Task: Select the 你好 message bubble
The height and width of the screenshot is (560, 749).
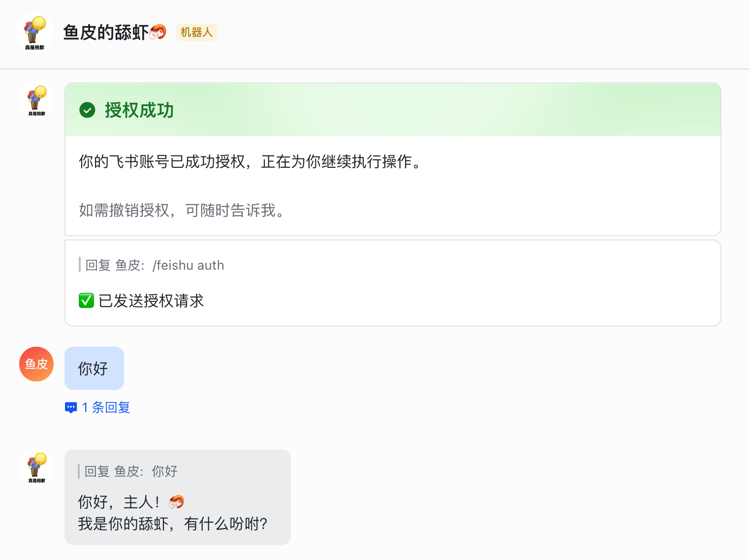Action: tap(94, 368)
